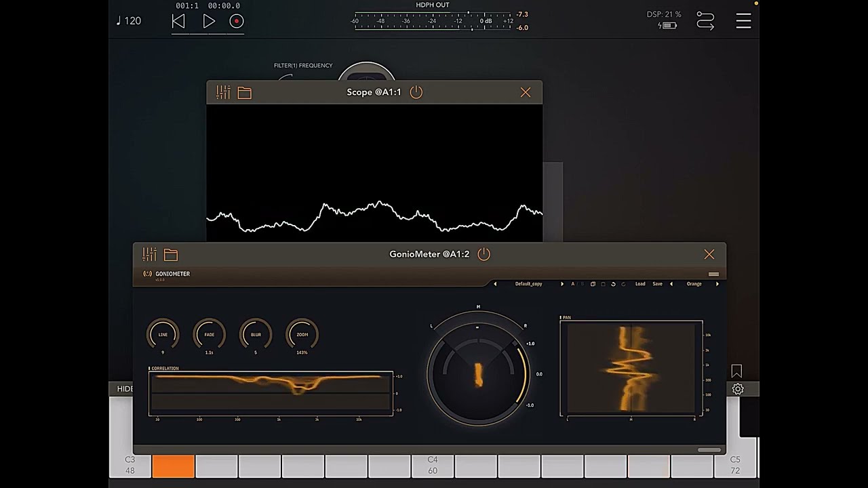
Task: Switch to preset slot A in GonioMeter
Action: tap(572, 284)
